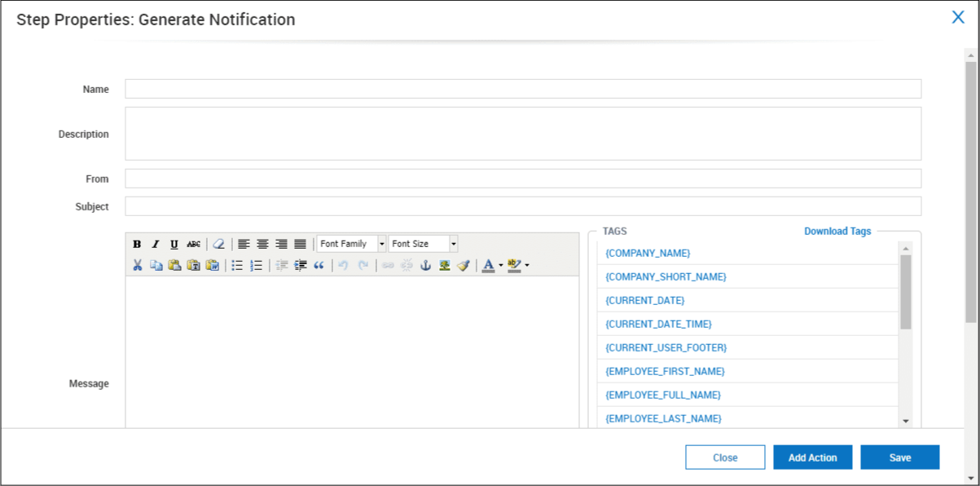The height and width of the screenshot is (486, 980).
Task: Insert an anchor
Action: (x=425, y=265)
